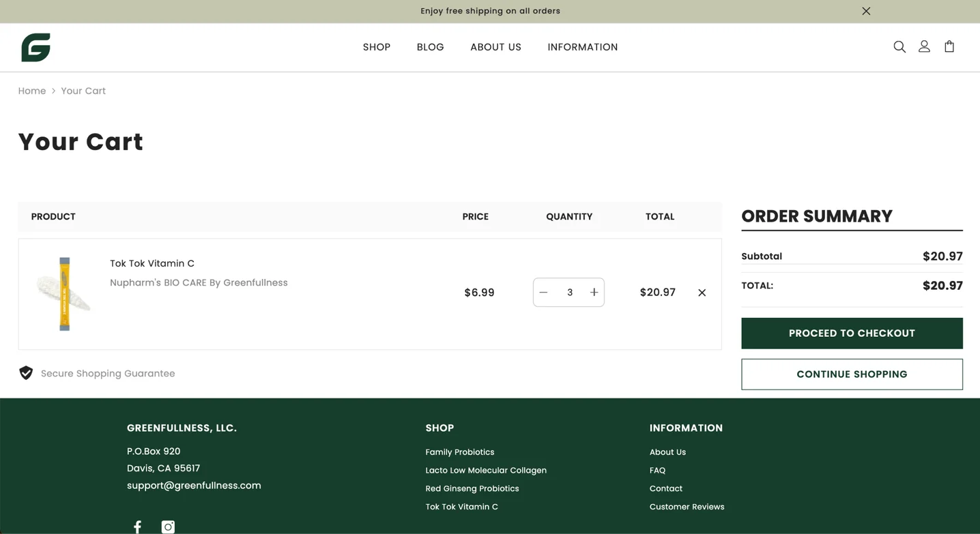Click the quantity field showing 3
980x534 pixels.
point(569,293)
